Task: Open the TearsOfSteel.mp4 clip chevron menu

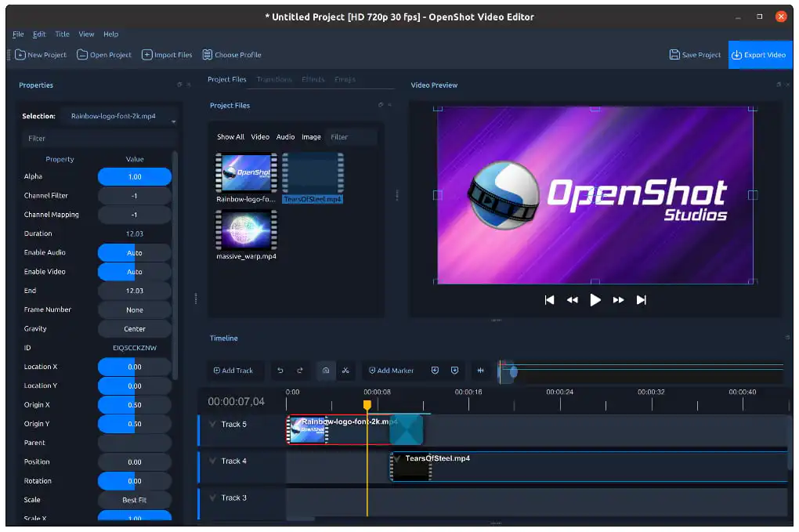Action: 398,459
